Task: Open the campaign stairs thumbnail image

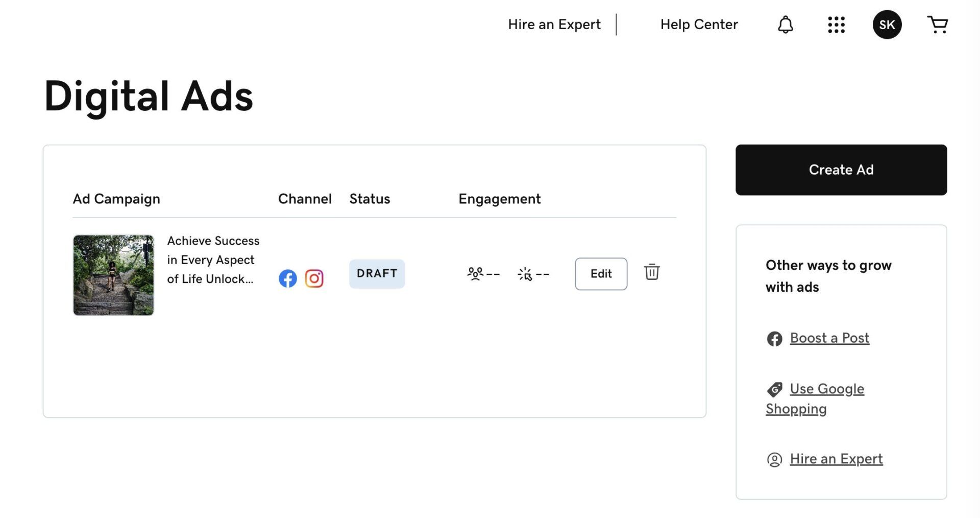Action: click(x=113, y=275)
